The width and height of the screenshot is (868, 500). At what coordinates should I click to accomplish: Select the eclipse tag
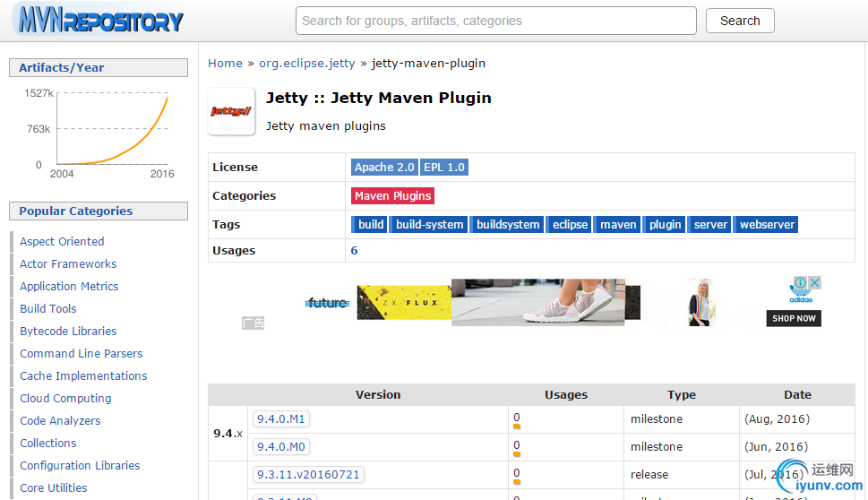[x=570, y=224]
